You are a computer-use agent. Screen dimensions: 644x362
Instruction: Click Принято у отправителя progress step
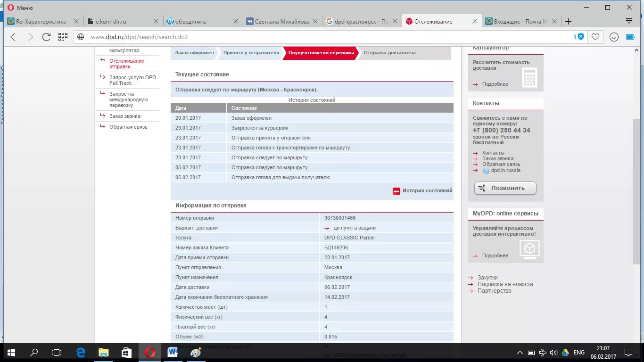pos(251,53)
